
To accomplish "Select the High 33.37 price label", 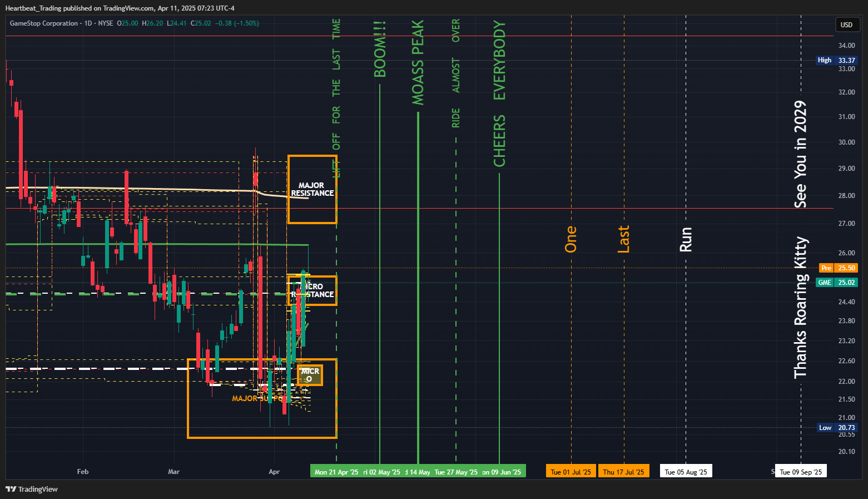I will coord(837,60).
